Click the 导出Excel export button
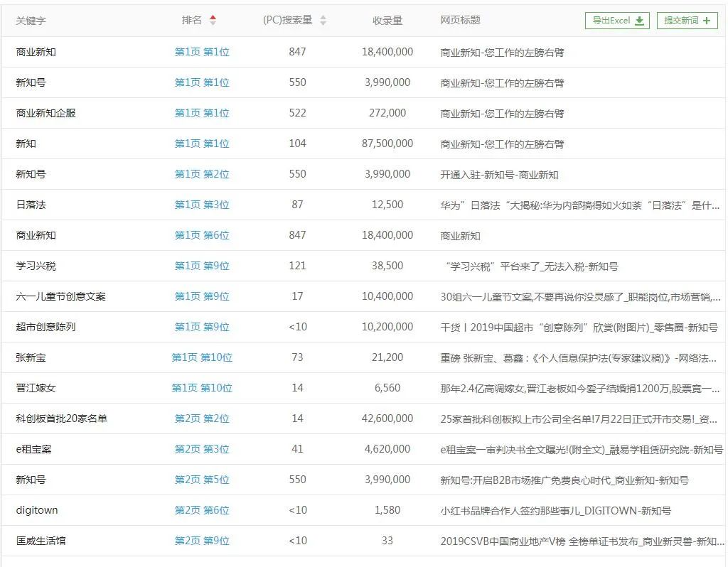This screenshot has width=728, height=567. click(617, 21)
